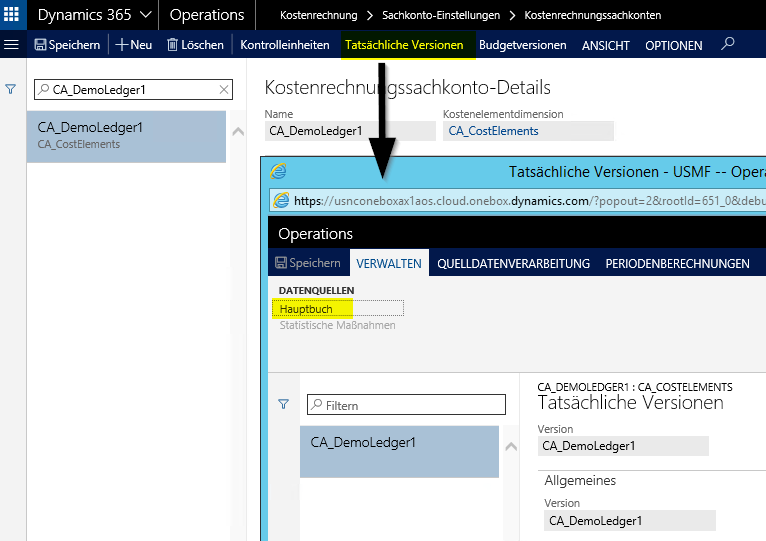This screenshot has width=766, height=541.
Task: Open the Tatsächliche Versionen menu
Action: click(404, 45)
